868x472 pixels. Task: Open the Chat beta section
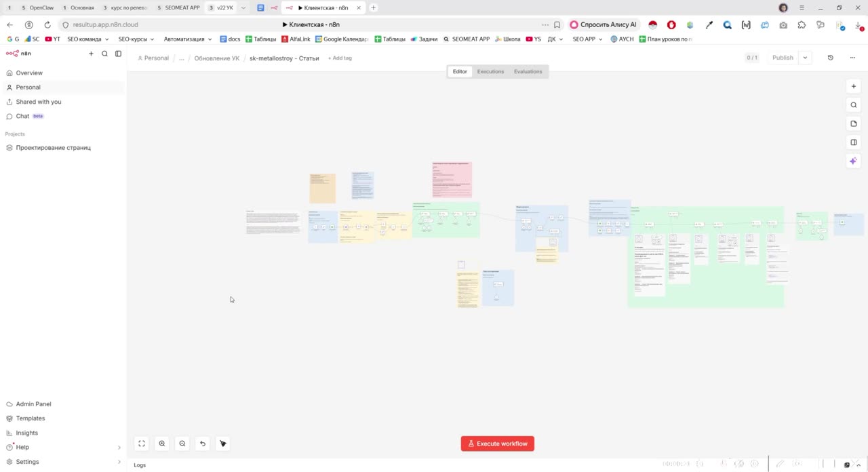63,116
